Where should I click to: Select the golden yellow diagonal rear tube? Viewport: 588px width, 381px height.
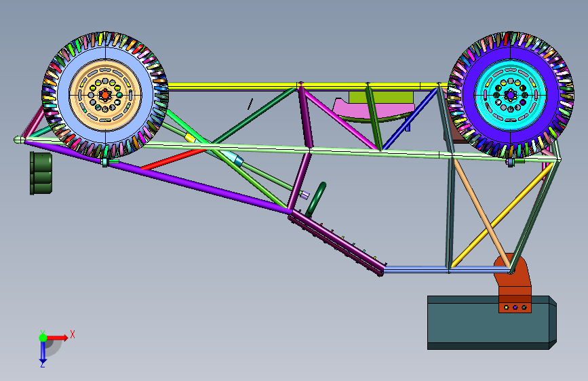503,214
